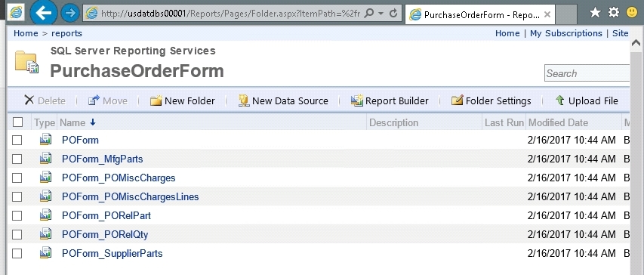Open the POForm_POMiscCharges report link
This screenshot has width=644, height=275.
[x=119, y=178]
